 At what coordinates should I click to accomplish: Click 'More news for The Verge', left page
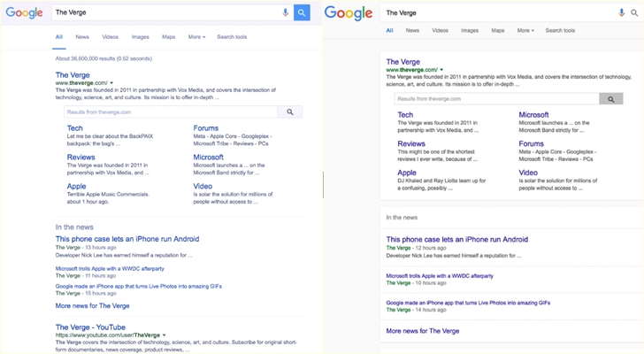[x=92, y=306]
